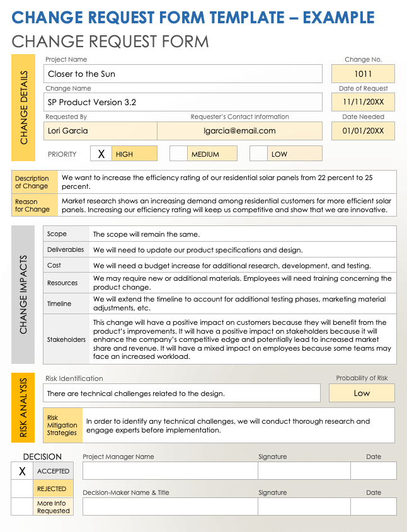Viewport: 407px width, 532px height.
Task: Check the HIGH priority checkbox
Action: click(101, 154)
